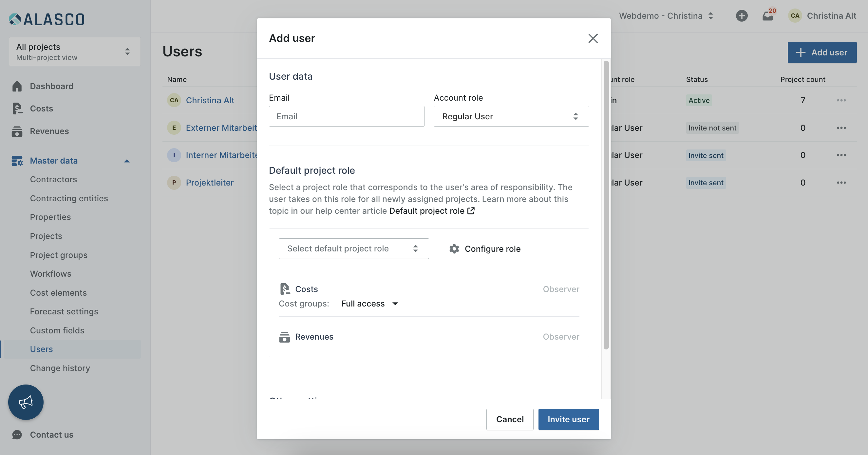
Task: Open Custom fields
Action: pos(57,330)
